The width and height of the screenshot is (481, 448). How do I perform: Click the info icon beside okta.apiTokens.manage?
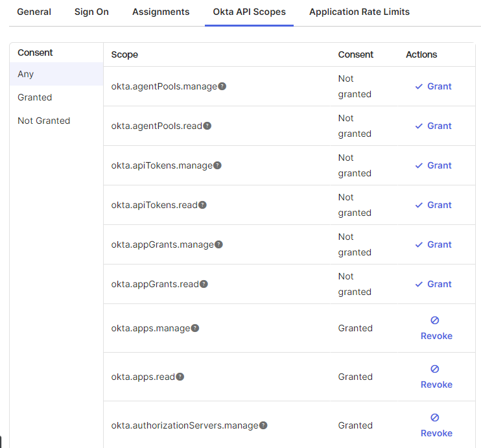point(218,165)
